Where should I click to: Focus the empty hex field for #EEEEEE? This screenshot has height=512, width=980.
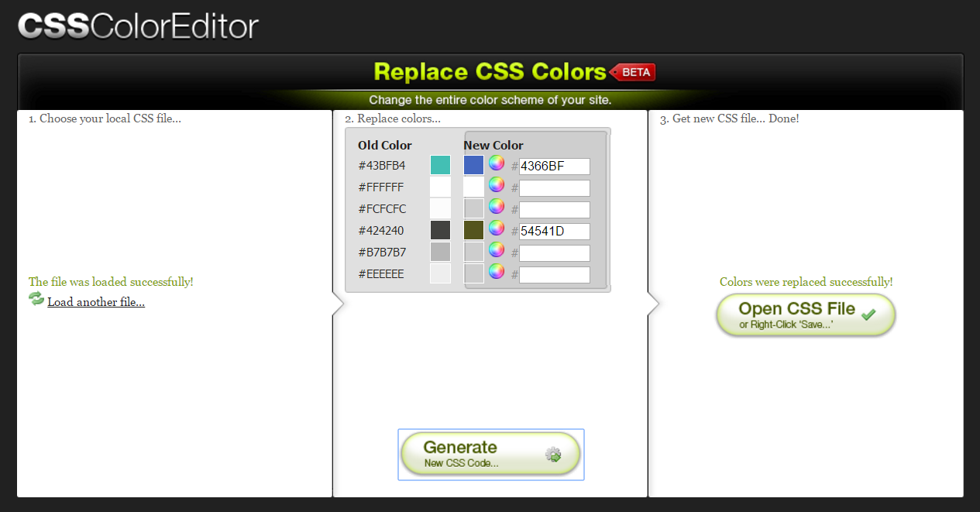pos(555,275)
